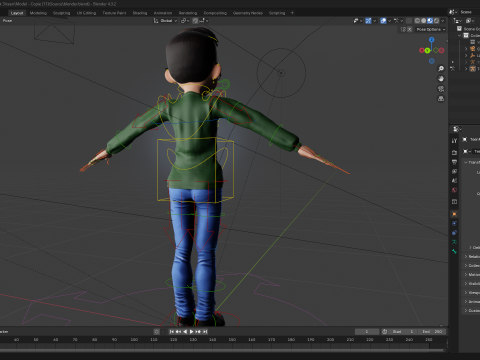Click the End frame field
This screenshot has width=480, height=360.
click(432, 332)
